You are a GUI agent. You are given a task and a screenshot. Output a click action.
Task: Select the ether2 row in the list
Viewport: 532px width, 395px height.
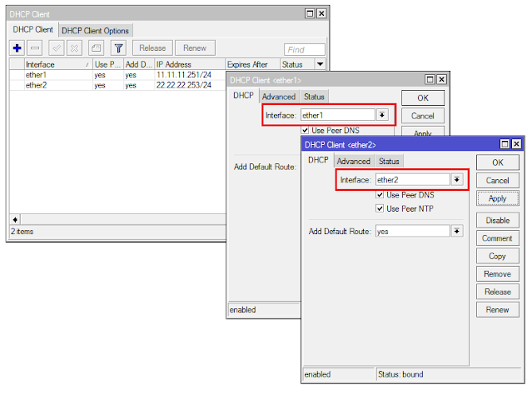117,85
